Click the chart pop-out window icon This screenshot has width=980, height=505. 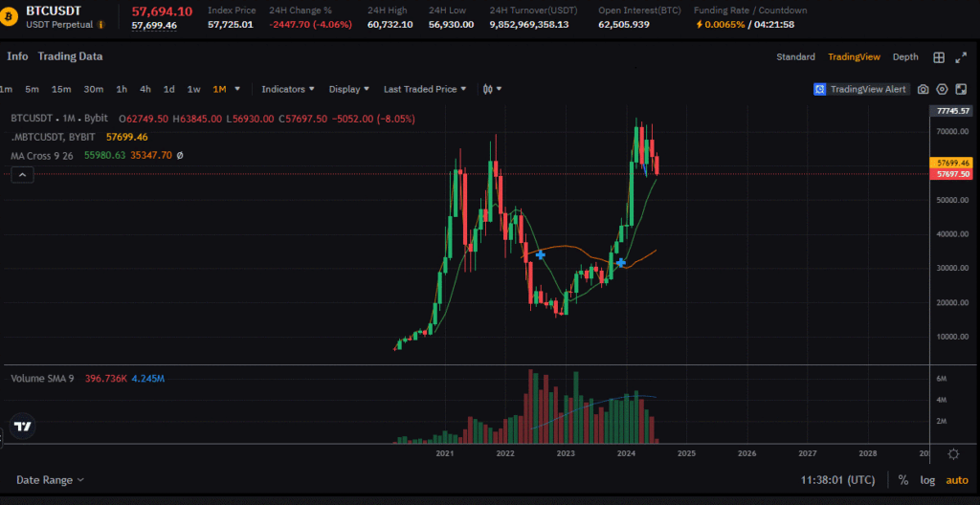(961, 89)
